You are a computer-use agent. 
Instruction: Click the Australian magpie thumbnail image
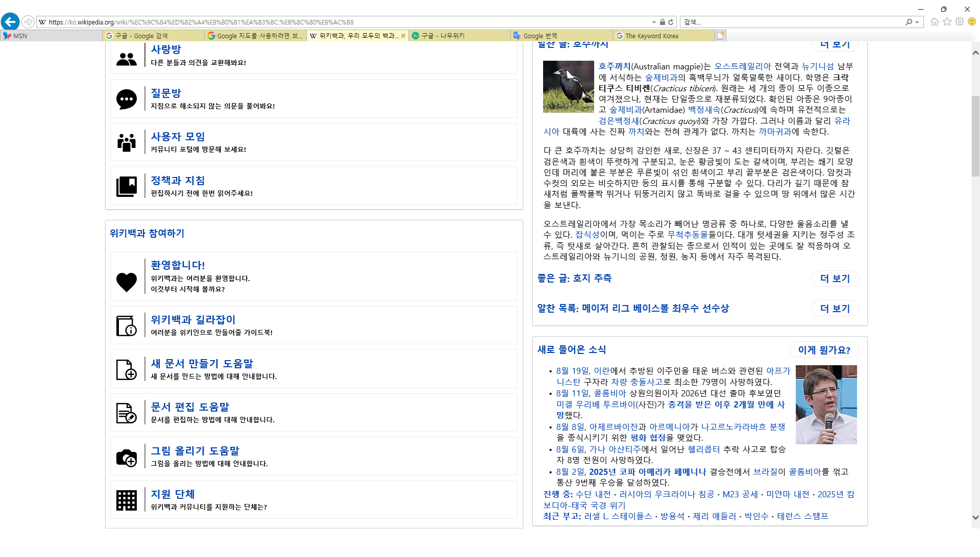[x=568, y=87]
